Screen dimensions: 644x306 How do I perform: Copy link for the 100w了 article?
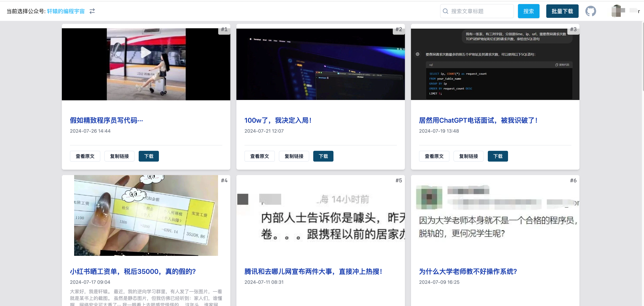tap(294, 156)
